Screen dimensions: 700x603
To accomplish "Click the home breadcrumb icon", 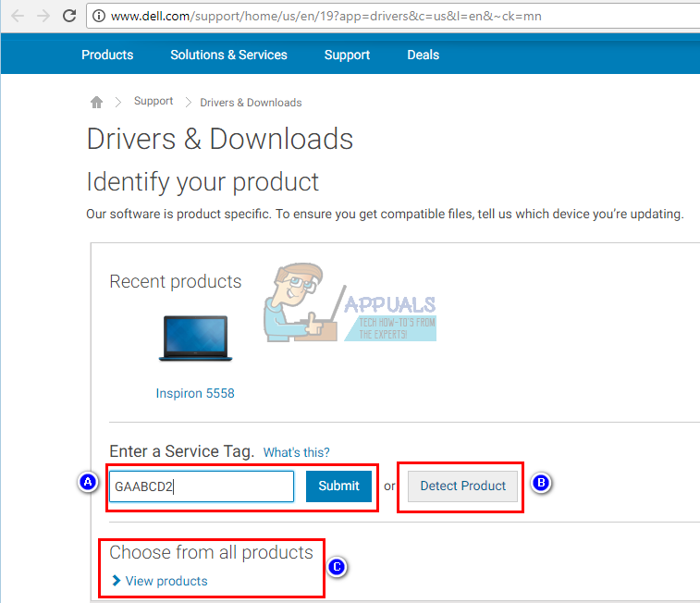I will 96,103.
